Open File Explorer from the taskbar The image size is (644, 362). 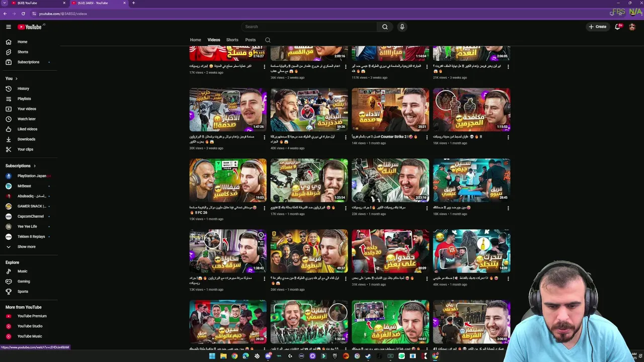tap(223, 356)
